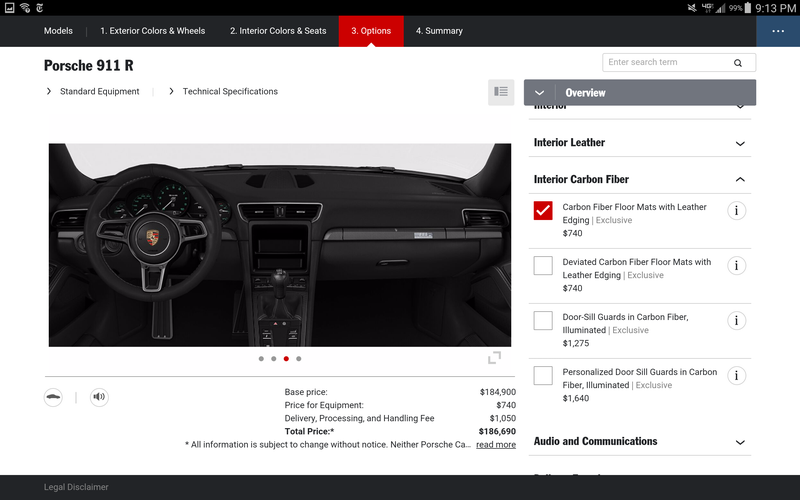Screen dimensions: 800x500
Task: Collapse the Overview panel chevron
Action: [539, 93]
